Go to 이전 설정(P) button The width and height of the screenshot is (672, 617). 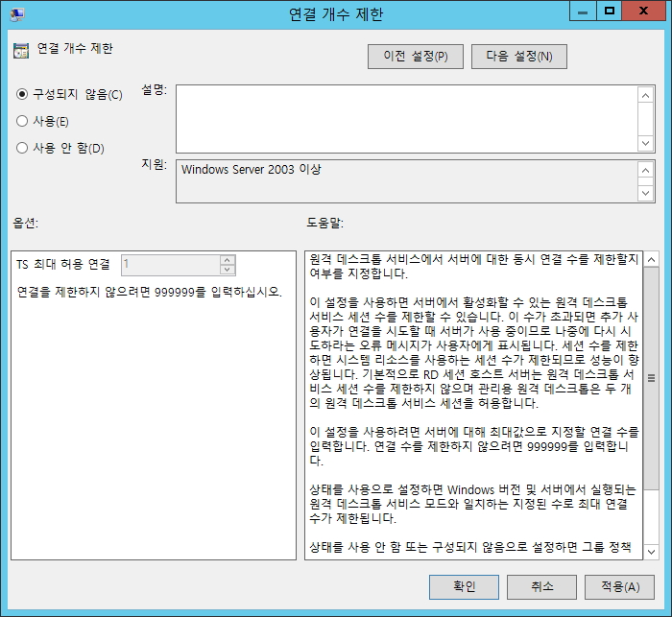point(416,56)
